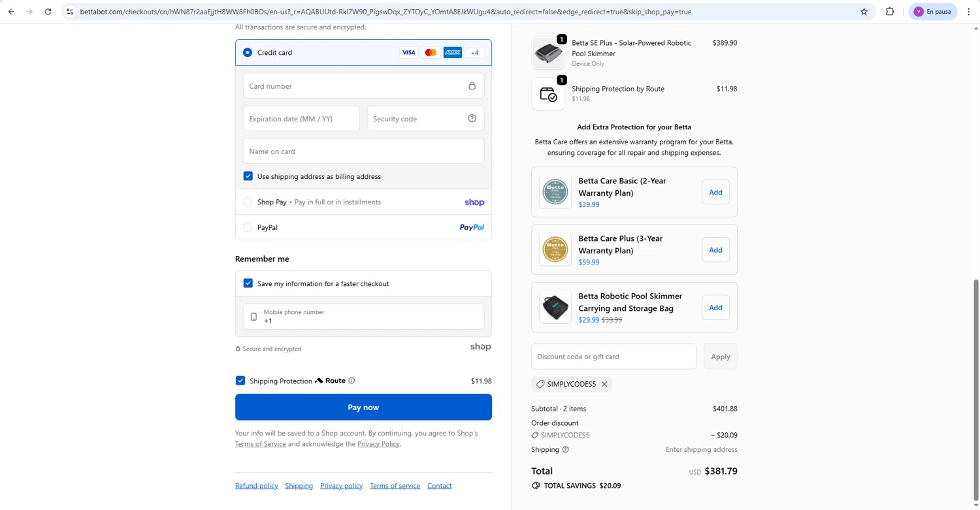Open the Chrome three-dot menu
The width and height of the screenshot is (980, 510).
(x=969, y=12)
